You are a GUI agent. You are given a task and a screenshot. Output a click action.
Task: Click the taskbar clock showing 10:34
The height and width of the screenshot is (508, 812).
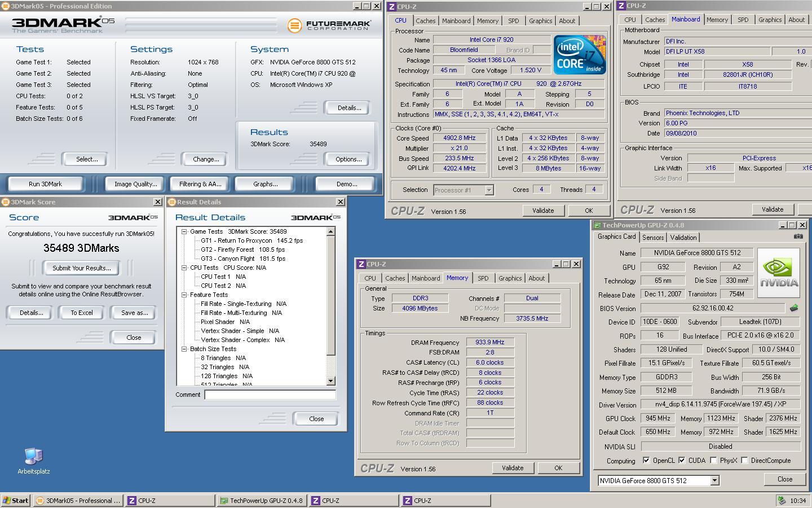(798, 501)
